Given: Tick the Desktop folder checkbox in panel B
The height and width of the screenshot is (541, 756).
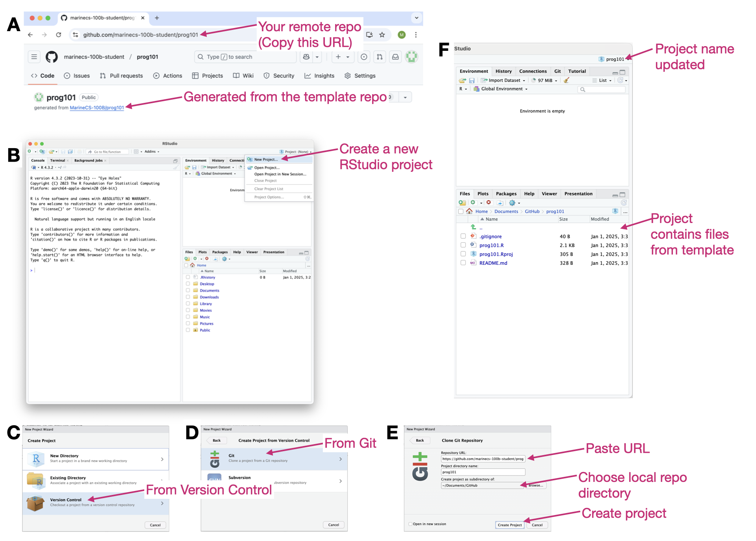Looking at the screenshot, I should [188, 284].
